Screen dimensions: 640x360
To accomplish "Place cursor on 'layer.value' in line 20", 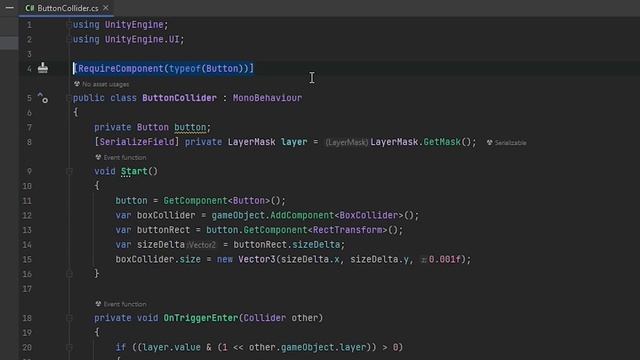I will [171, 347].
